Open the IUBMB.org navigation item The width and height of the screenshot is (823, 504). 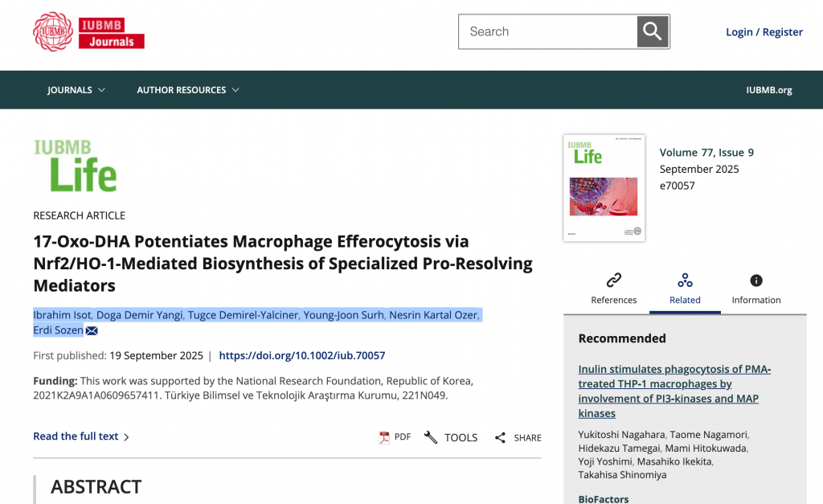[x=768, y=90]
